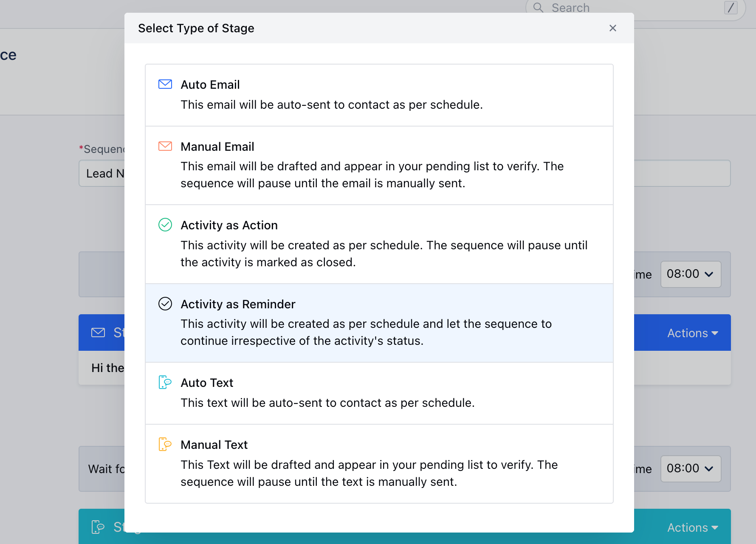
Task: Click the text 'This email will be auto-sent to contact as per schedule.'
Action: pos(332,104)
